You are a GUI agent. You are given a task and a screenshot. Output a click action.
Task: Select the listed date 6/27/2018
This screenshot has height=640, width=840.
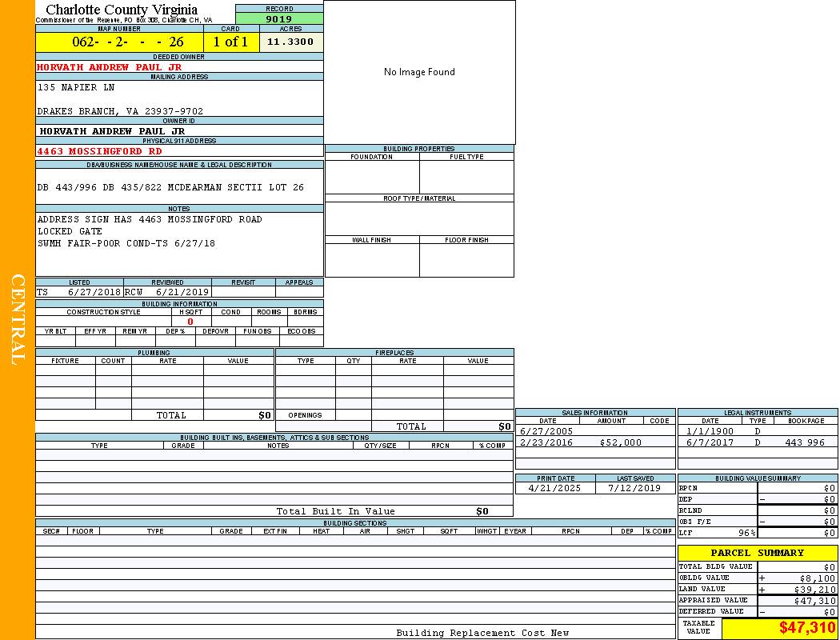(94, 293)
